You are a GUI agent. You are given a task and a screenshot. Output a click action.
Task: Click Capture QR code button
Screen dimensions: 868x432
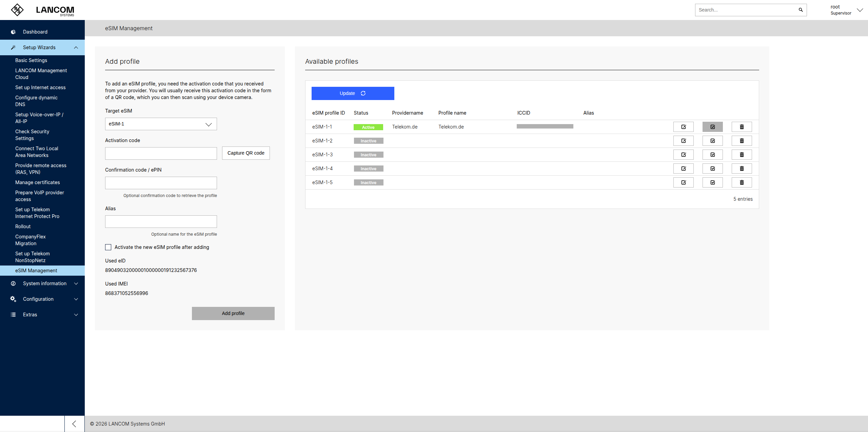(x=246, y=153)
